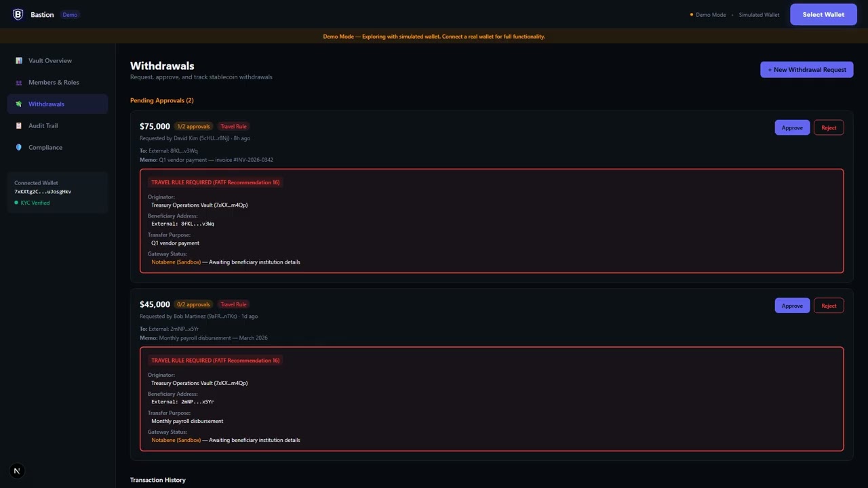
Task: Click the Requested by David Kim line
Action: pyautogui.click(x=195, y=138)
